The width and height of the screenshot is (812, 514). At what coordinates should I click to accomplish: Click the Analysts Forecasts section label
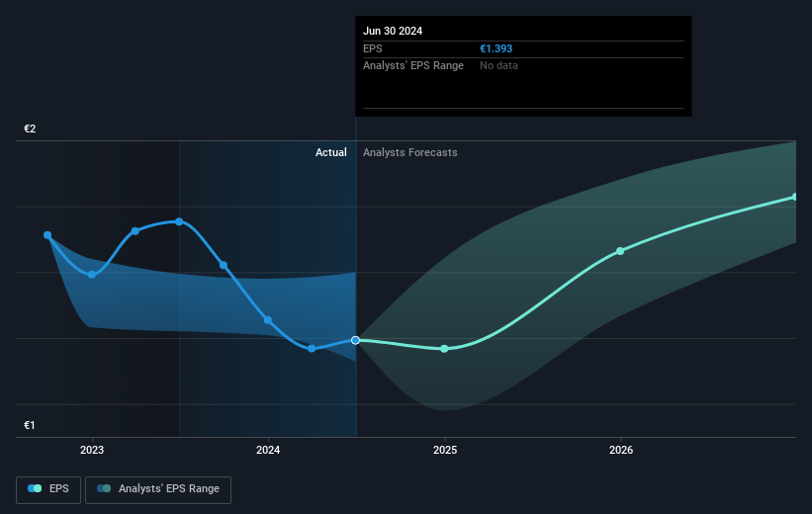click(410, 152)
